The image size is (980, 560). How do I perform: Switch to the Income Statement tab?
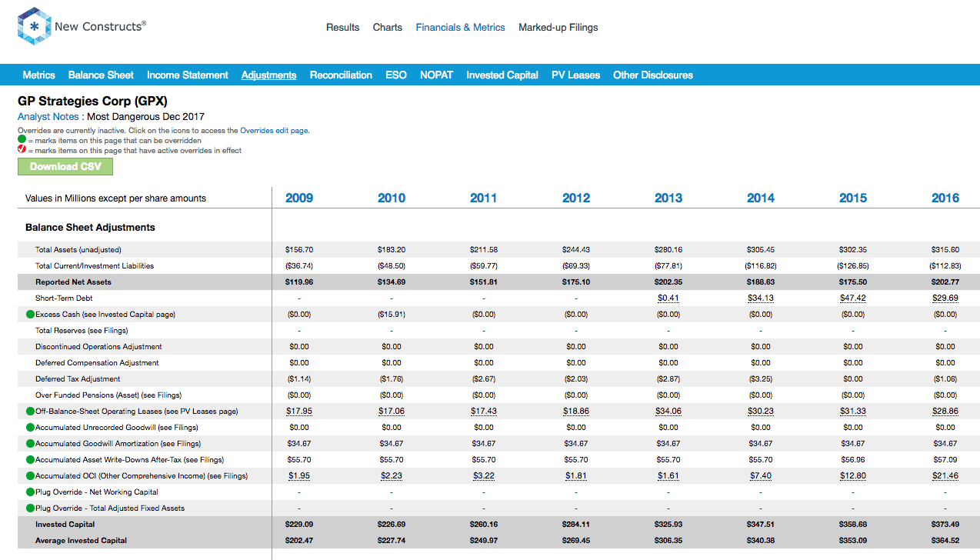[188, 75]
